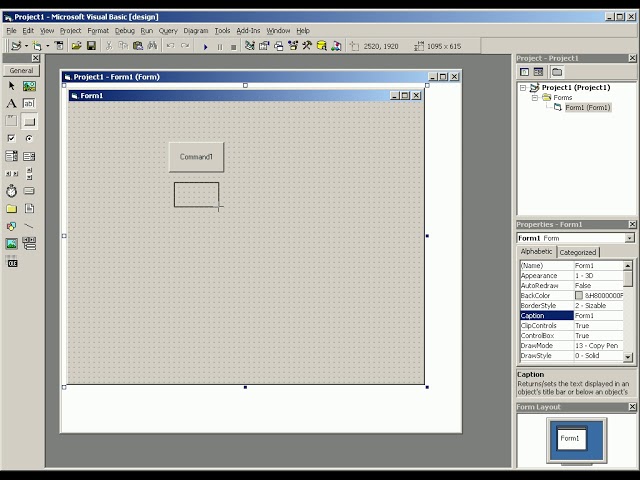This screenshot has width=640, height=480.
Task: Open the dropdown arrow beside Add Project
Action: (x=26, y=46)
